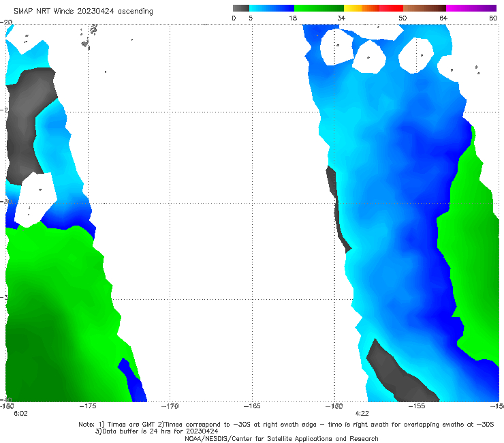Screen dimensions: 504x443
Task: Click the swath time '6:02'
Action: 20,414
